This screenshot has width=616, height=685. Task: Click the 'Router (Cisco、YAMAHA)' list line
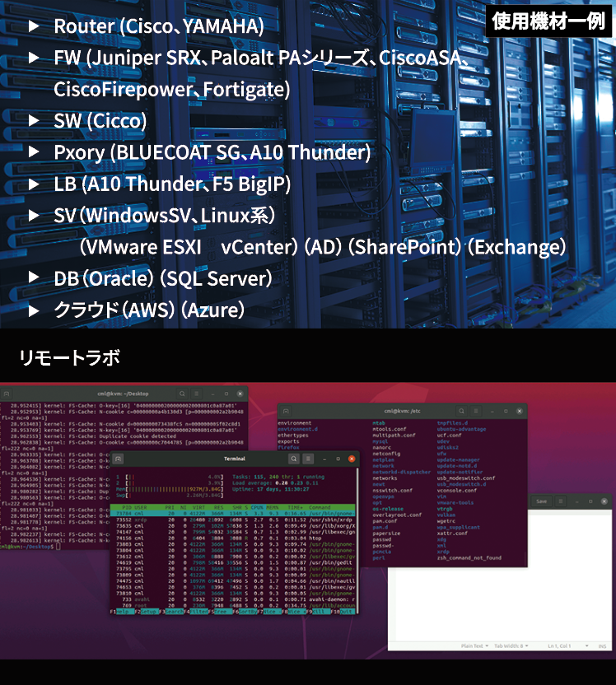pyautogui.click(x=159, y=26)
